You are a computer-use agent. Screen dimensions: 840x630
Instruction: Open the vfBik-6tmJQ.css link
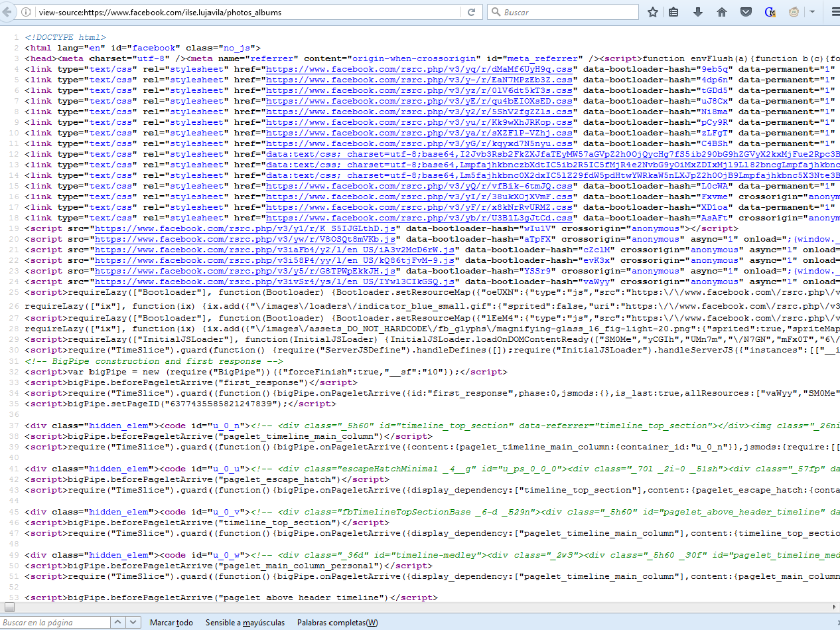tap(419, 186)
